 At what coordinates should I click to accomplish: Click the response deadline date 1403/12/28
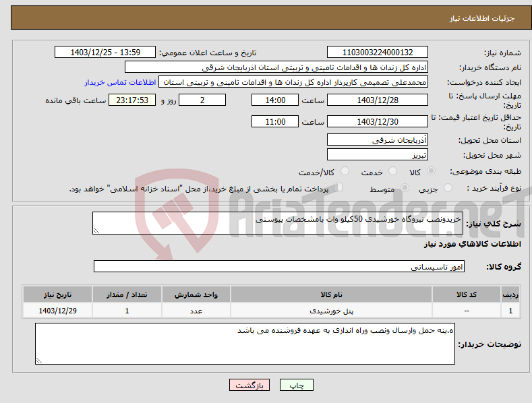[378, 100]
